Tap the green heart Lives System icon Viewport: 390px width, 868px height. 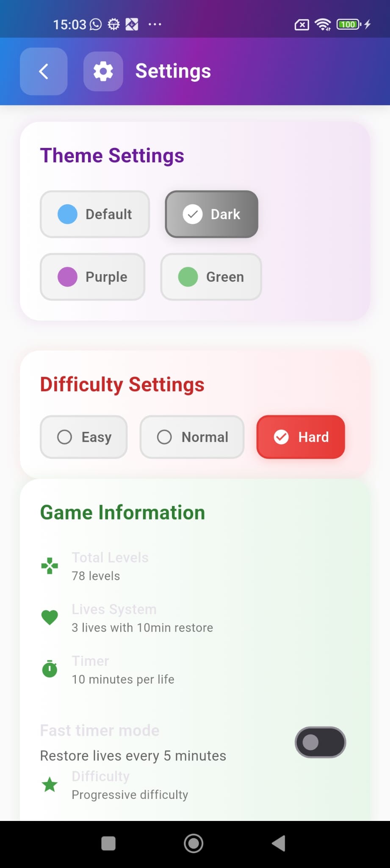pyautogui.click(x=50, y=618)
